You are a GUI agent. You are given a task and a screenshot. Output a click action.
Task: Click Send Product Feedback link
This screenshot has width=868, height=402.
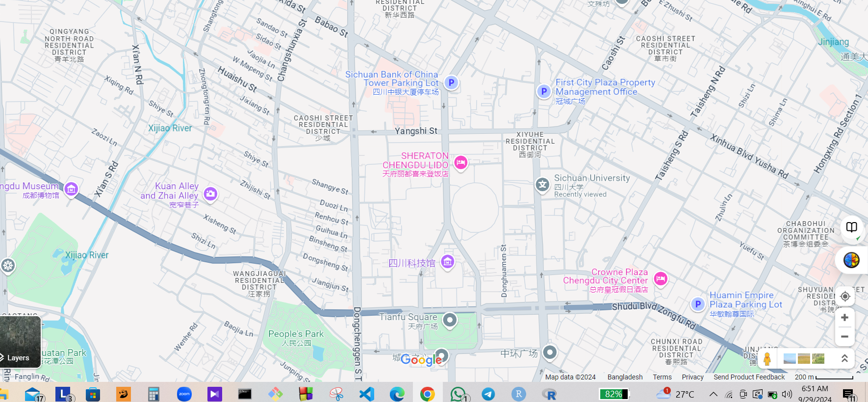(x=749, y=377)
